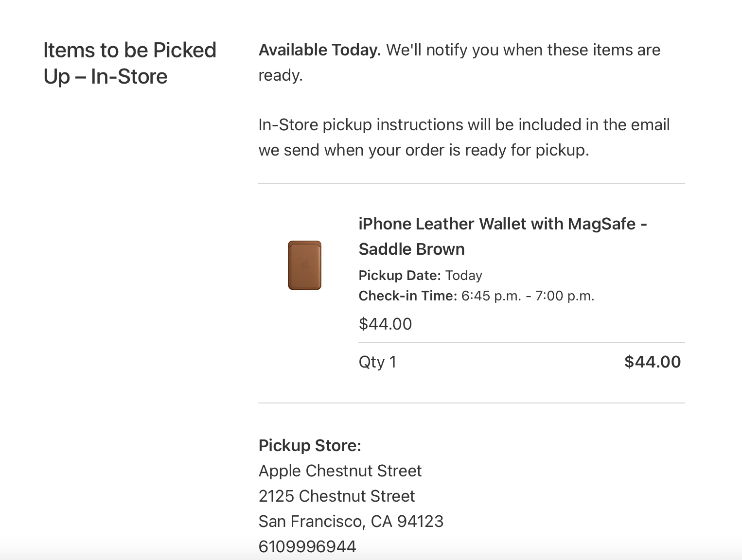
Task: Click the Pickup Date label
Action: [x=399, y=276]
